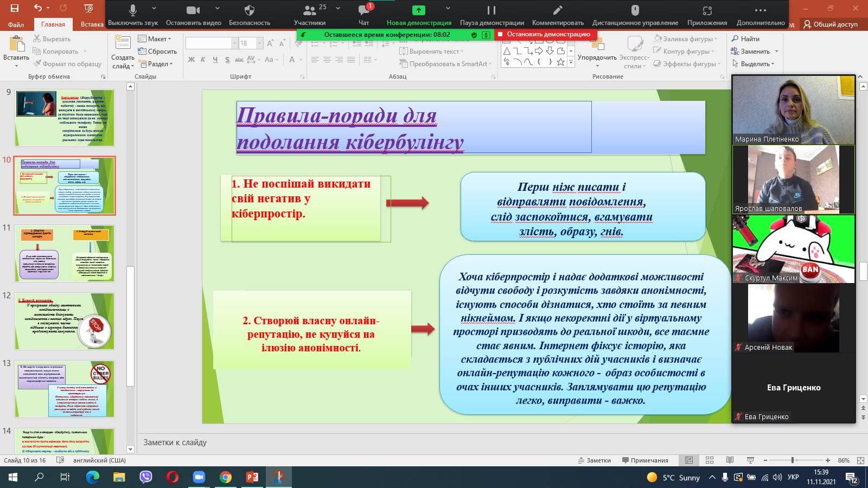Open the annotate pencil tool
The height and width of the screenshot is (488, 868).
[558, 15]
